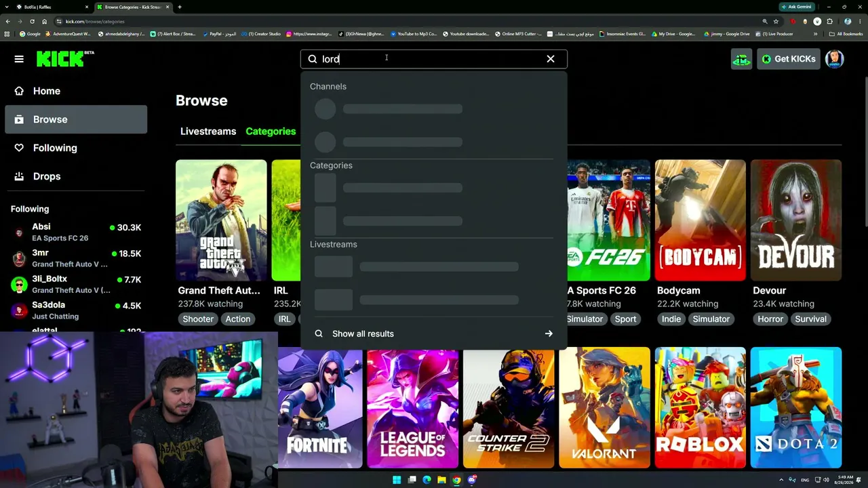
Task: Click the Bodycam category title
Action: pyautogui.click(x=678, y=291)
